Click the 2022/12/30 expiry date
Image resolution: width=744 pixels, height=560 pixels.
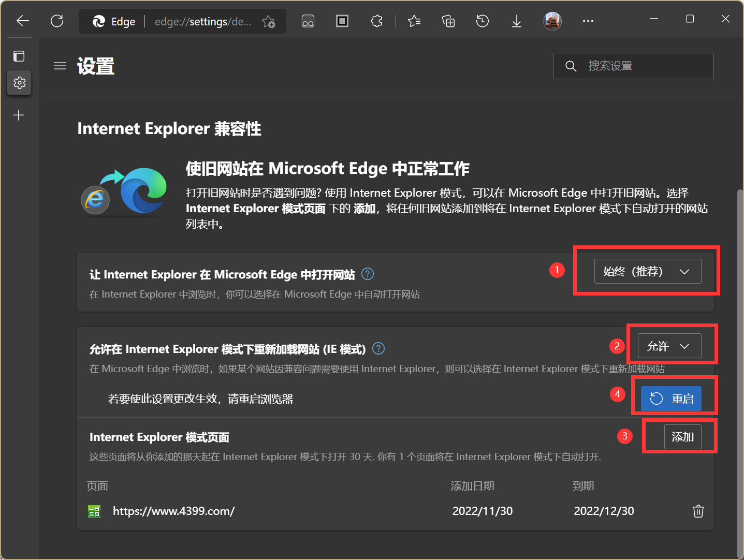(604, 511)
